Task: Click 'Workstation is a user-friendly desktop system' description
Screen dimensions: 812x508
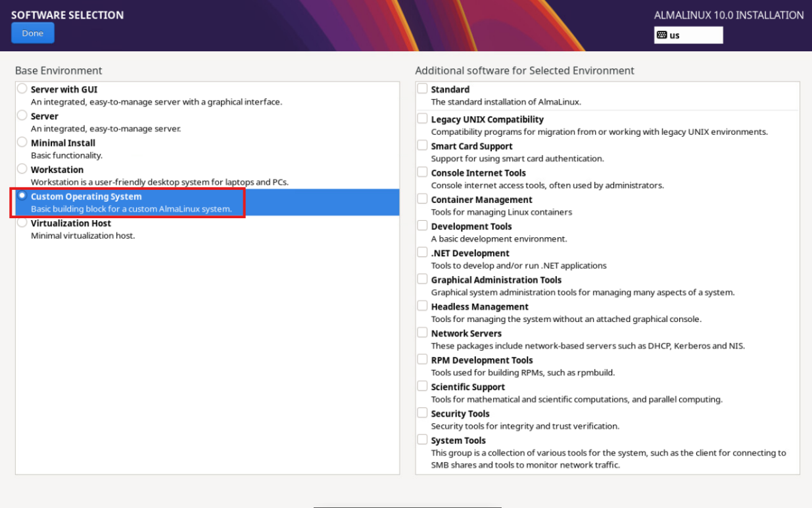Action: (x=160, y=182)
